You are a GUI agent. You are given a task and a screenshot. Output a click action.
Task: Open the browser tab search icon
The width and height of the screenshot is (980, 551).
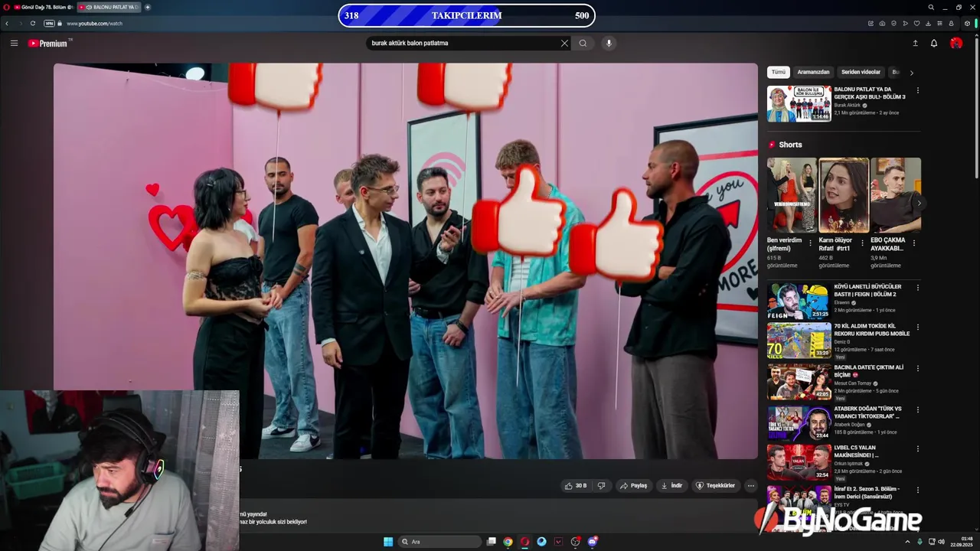point(931,7)
